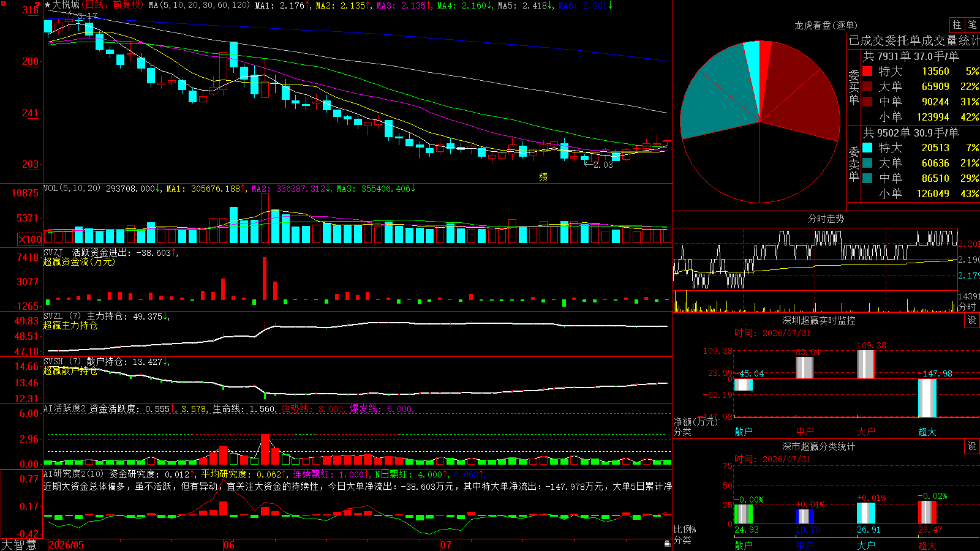Open 设 settings for 深市超赢分类统计
This screenshot has height=551, width=980.
972,446
